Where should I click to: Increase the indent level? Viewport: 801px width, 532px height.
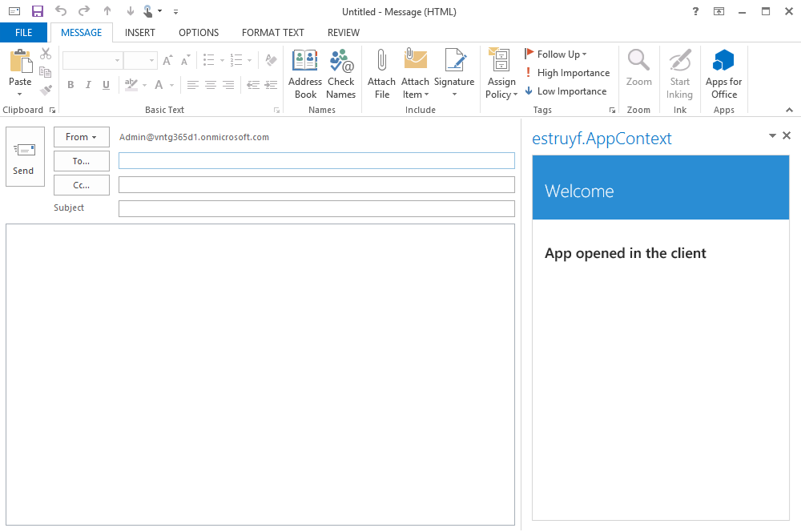pos(272,85)
